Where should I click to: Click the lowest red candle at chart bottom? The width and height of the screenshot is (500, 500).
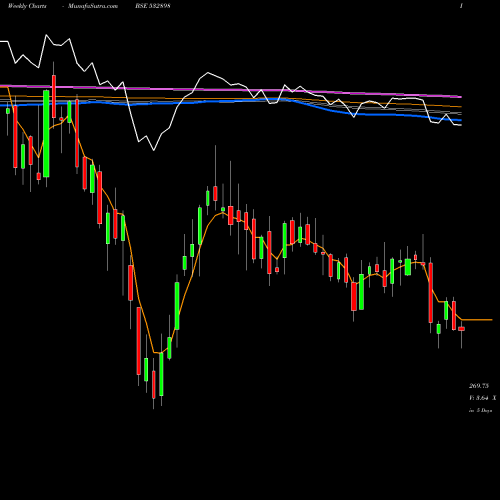[154, 385]
